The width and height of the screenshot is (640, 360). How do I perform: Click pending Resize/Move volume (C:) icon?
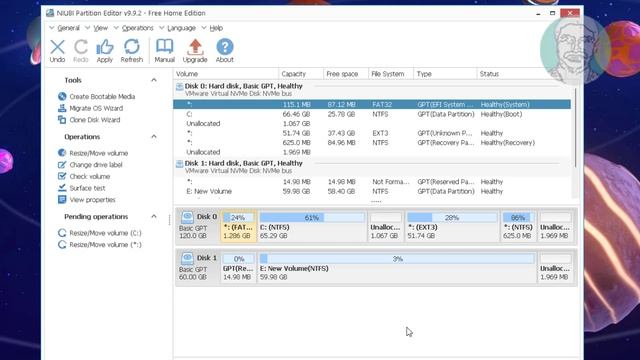[x=62, y=233]
